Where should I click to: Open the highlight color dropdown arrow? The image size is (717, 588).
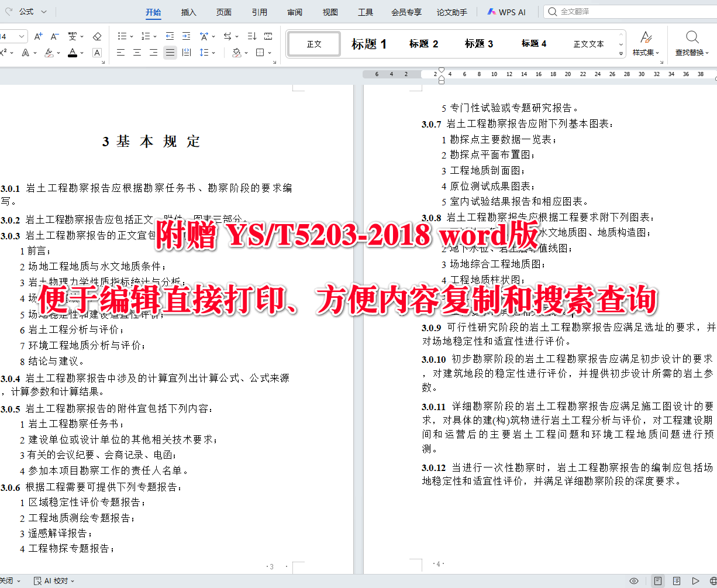point(58,53)
